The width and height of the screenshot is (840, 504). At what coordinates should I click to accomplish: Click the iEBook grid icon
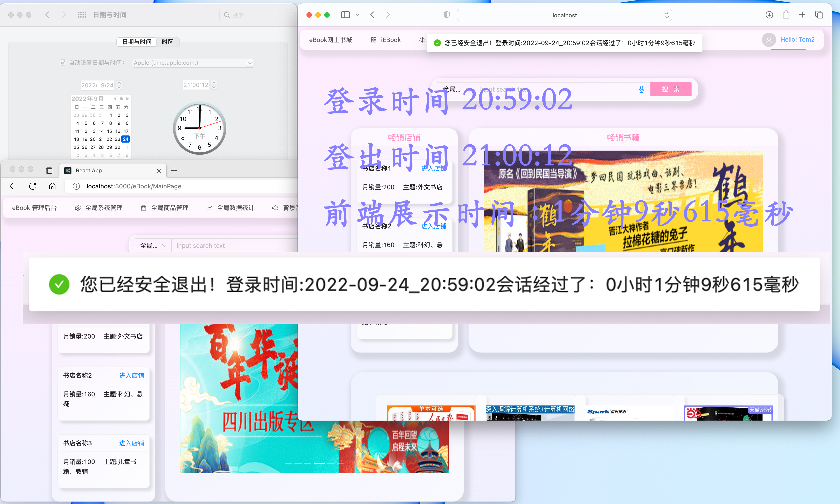coord(373,40)
